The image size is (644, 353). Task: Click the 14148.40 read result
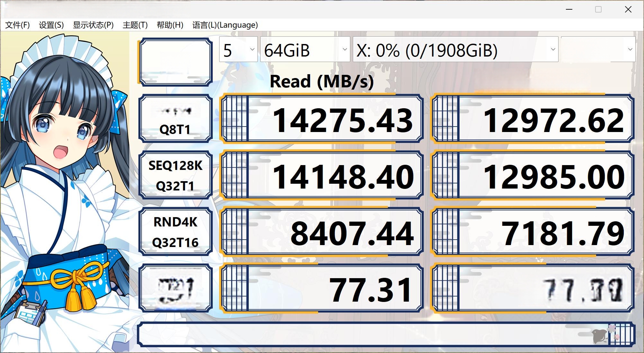321,175
